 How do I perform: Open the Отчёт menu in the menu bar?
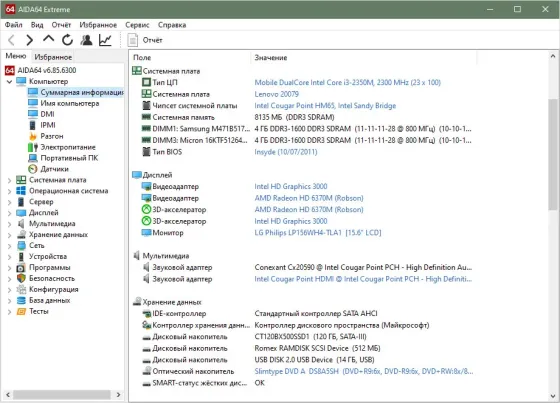coord(61,25)
